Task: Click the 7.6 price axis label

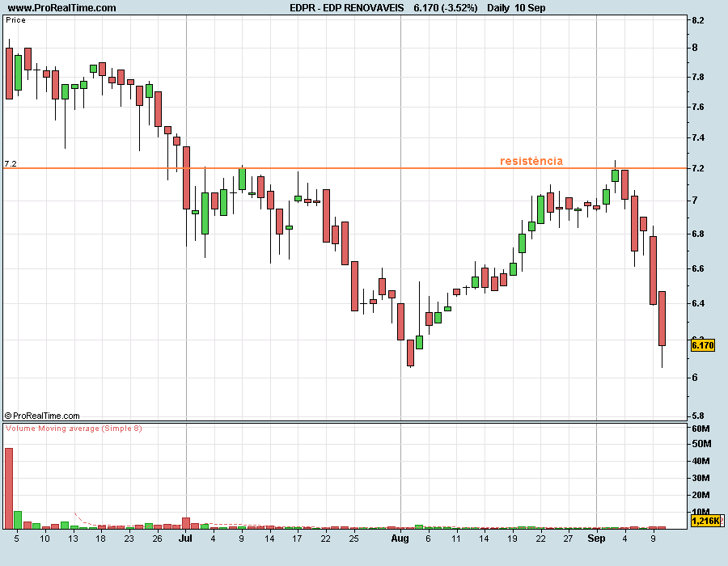Action: point(698,108)
